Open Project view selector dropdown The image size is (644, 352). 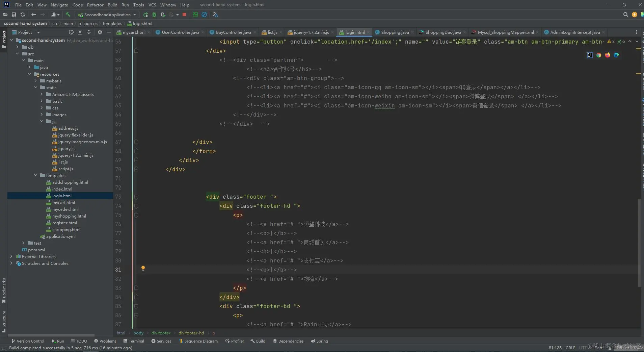[x=26, y=32]
